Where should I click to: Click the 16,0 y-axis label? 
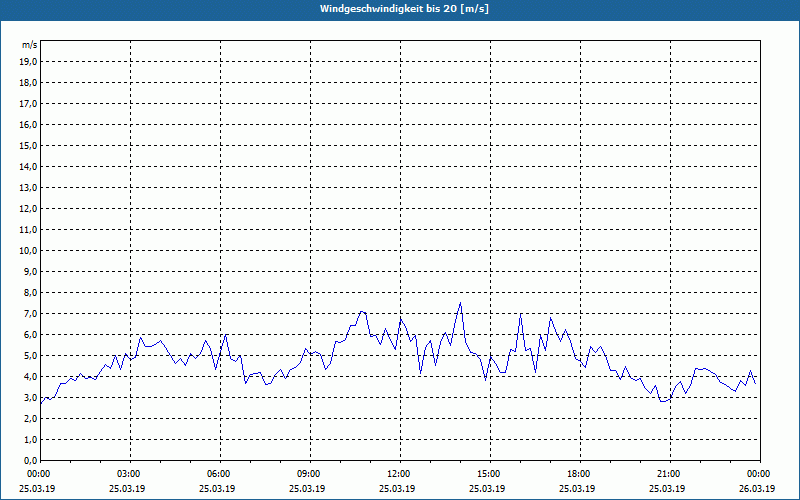click(28, 124)
